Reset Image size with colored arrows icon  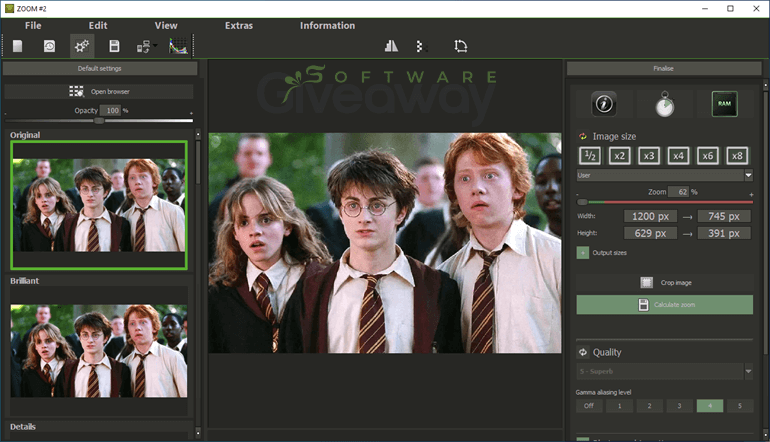[583, 137]
